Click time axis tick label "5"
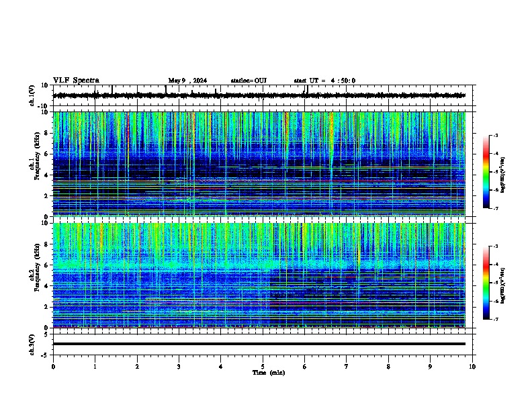This screenshot has width=532, height=411. coord(263,367)
